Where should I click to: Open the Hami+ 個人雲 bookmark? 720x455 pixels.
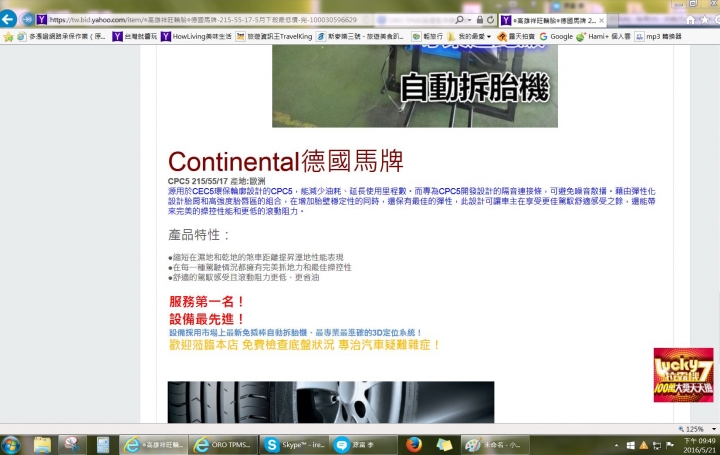603,36
